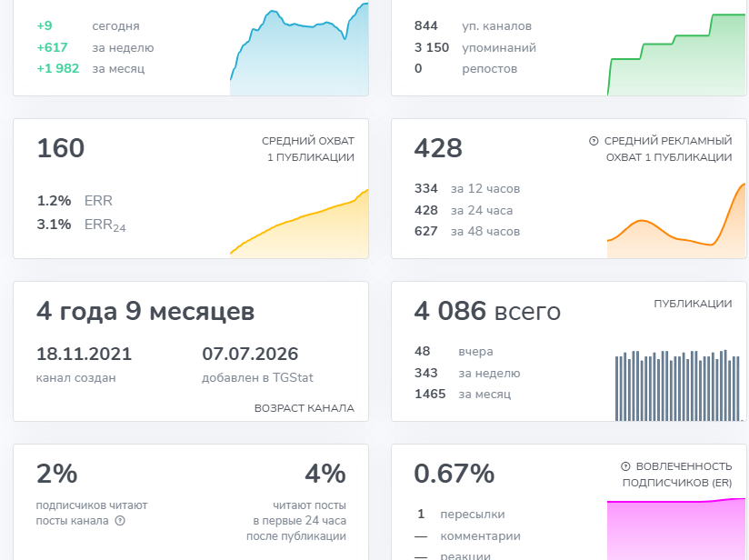Image resolution: width=749 pixels, height=560 pixels.
Task: Click average reach value '160'
Action: (x=61, y=147)
